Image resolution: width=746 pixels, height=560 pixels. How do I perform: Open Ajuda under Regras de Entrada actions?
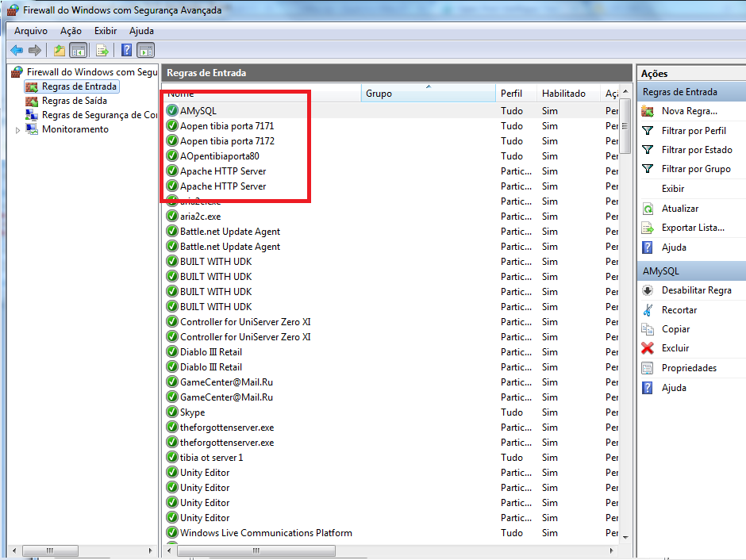[674, 247]
